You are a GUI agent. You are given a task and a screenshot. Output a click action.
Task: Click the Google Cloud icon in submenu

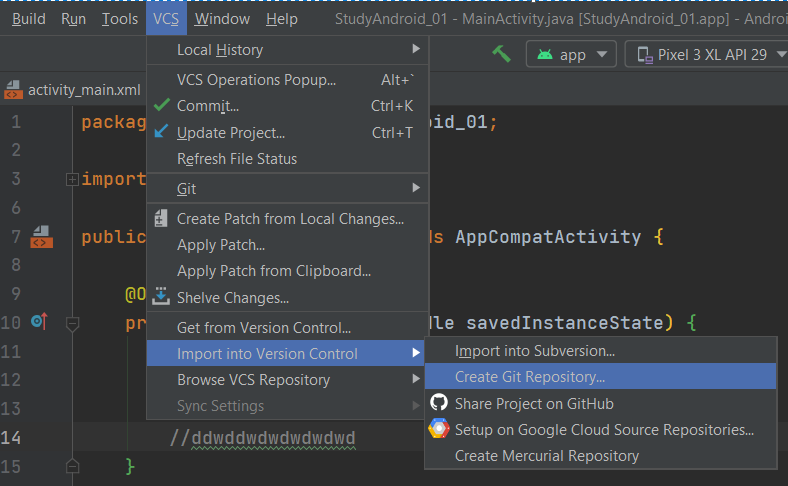pos(439,429)
